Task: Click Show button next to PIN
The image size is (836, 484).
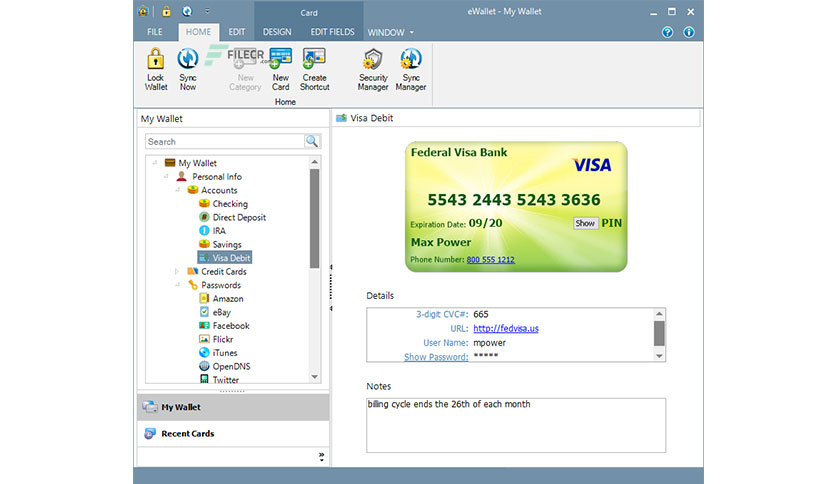Action: [x=584, y=223]
